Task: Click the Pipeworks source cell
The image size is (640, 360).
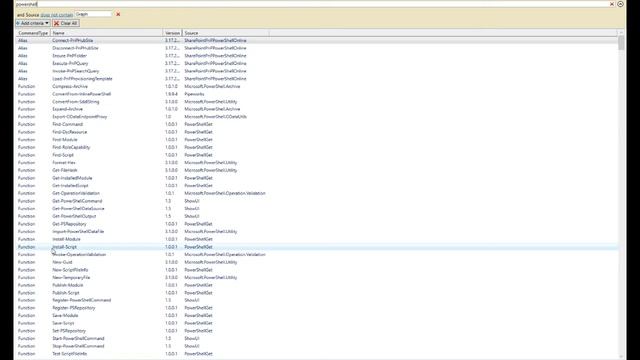Action: [x=194, y=94]
